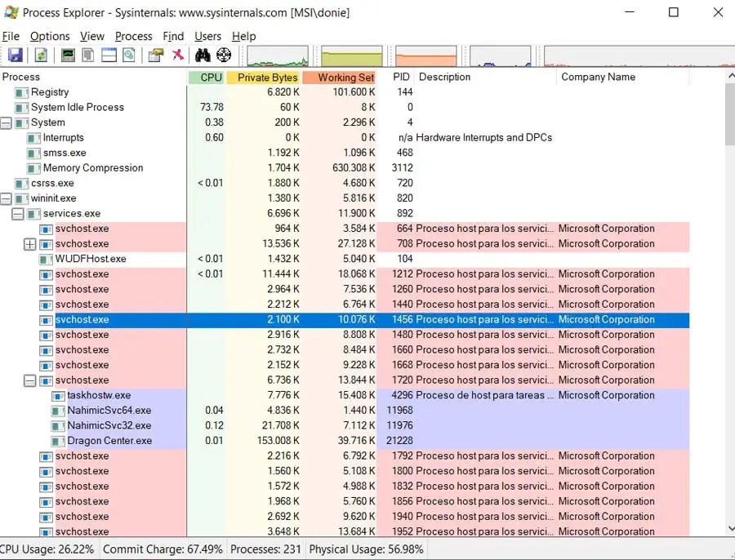
Task: Select the System Idle Process name
Action: (78, 108)
